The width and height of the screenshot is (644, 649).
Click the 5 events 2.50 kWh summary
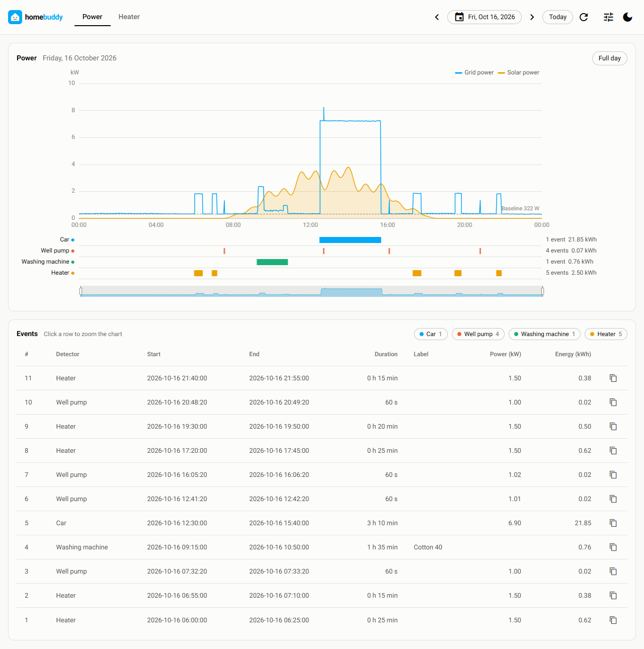coord(571,273)
